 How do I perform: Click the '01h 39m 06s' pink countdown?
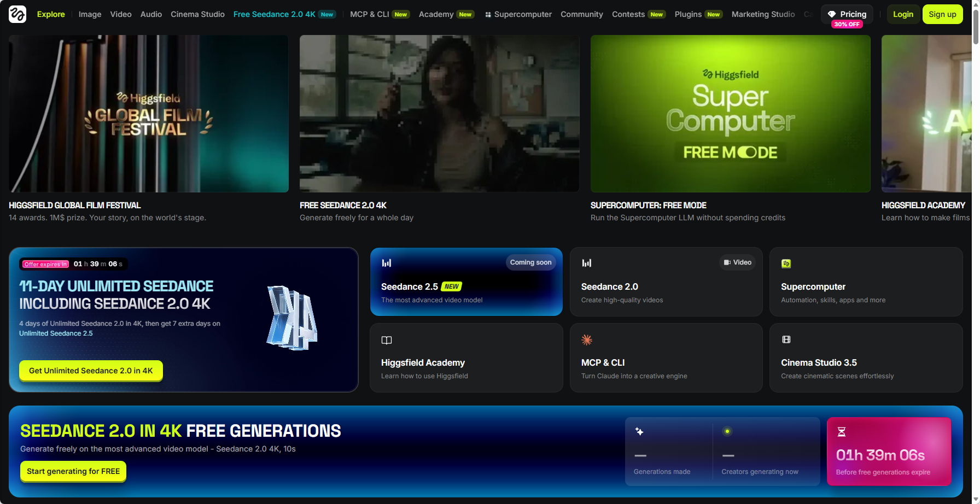[880, 455]
